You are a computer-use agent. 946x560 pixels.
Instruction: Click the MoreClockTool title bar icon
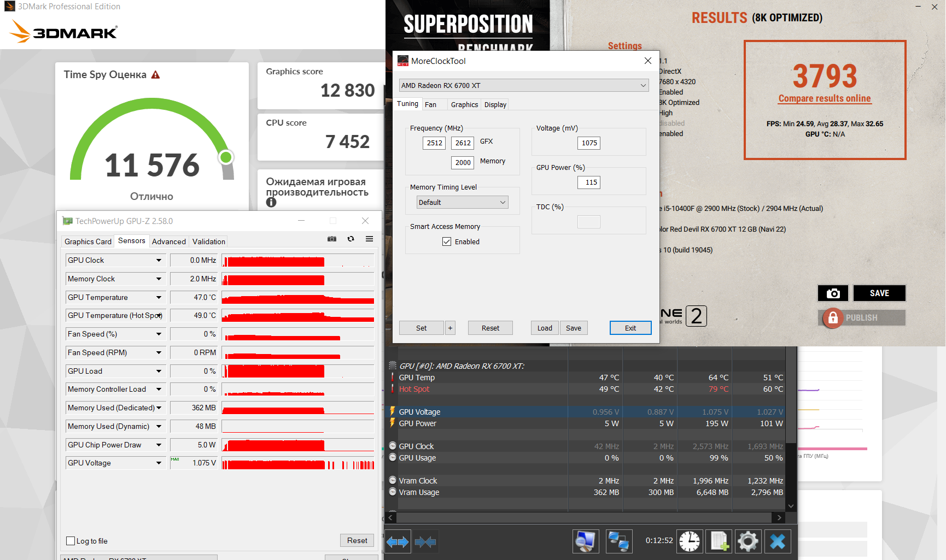pyautogui.click(x=403, y=61)
